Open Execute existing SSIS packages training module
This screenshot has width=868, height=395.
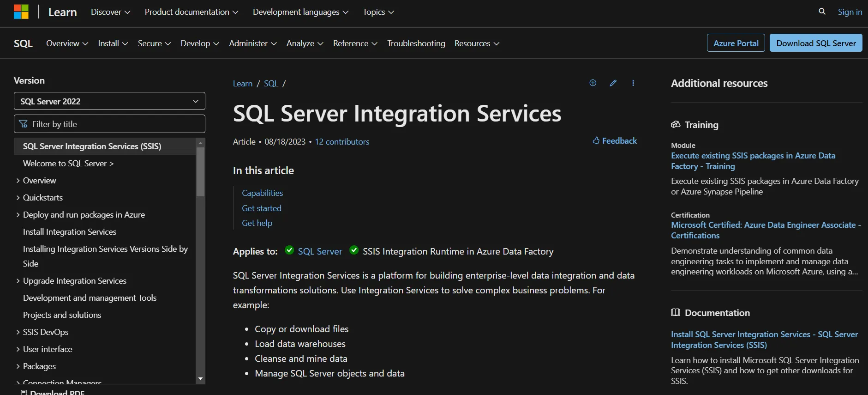(753, 161)
